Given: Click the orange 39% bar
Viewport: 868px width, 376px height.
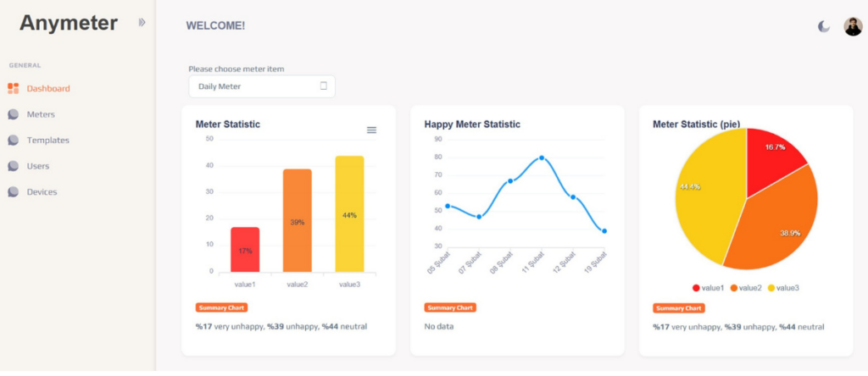Looking at the screenshot, I should [298, 220].
